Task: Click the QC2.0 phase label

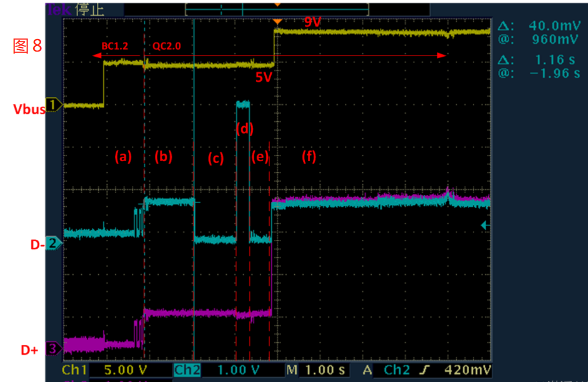Action: pyautogui.click(x=166, y=46)
